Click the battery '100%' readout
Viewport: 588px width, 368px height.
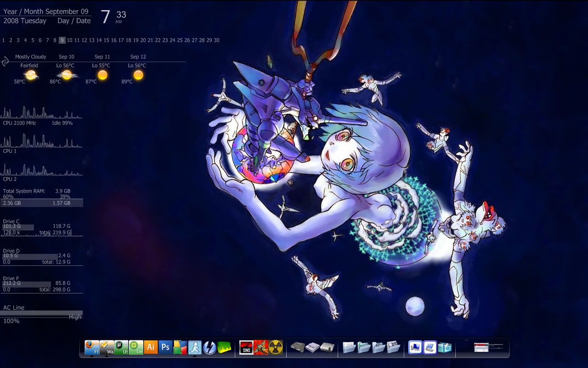pos(11,321)
